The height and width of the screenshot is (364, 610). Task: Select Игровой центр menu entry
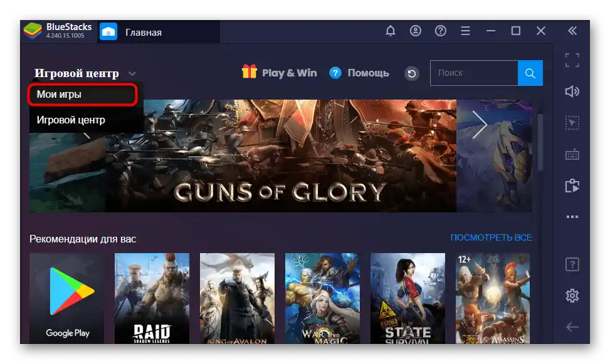71,120
